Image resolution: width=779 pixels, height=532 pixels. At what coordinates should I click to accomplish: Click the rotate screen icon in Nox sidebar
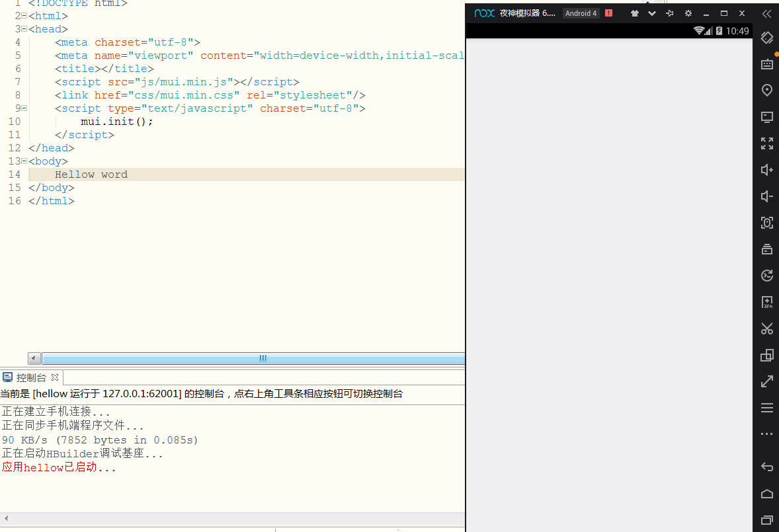(x=767, y=38)
